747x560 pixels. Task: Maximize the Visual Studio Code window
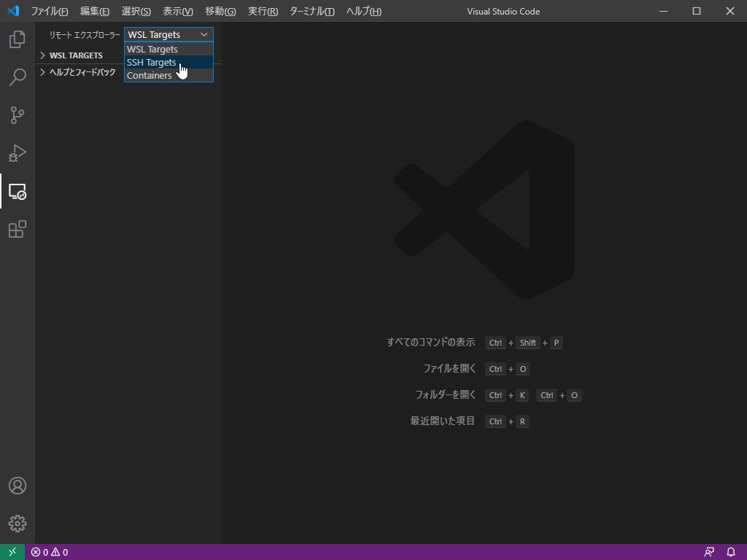click(x=697, y=11)
